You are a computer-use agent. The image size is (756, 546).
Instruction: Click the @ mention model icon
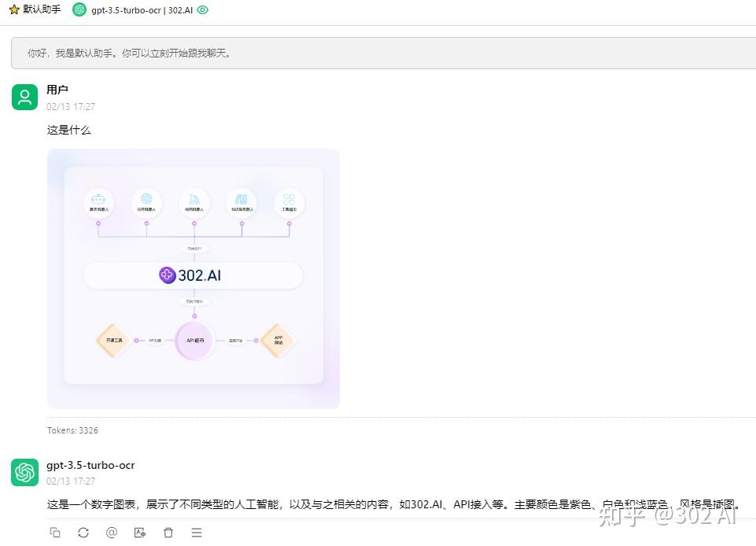[112, 533]
